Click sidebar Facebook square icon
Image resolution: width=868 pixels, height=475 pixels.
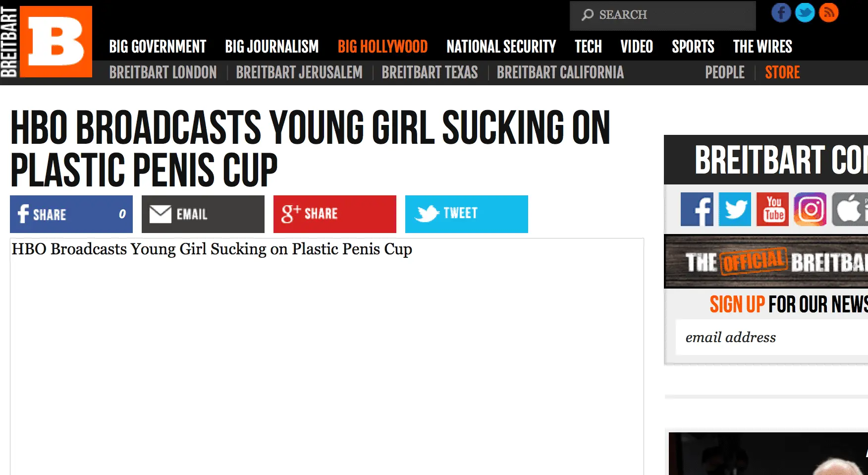click(697, 209)
